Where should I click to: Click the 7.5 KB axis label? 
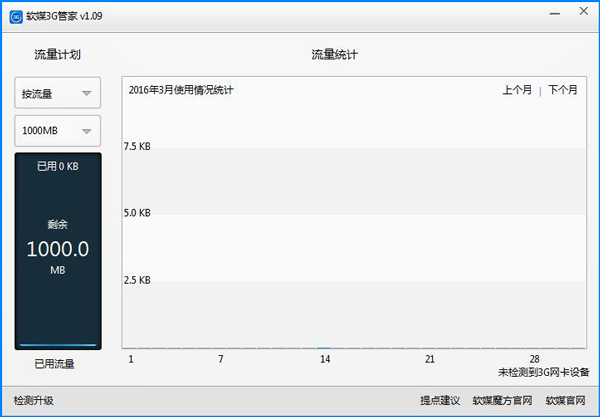pos(137,147)
